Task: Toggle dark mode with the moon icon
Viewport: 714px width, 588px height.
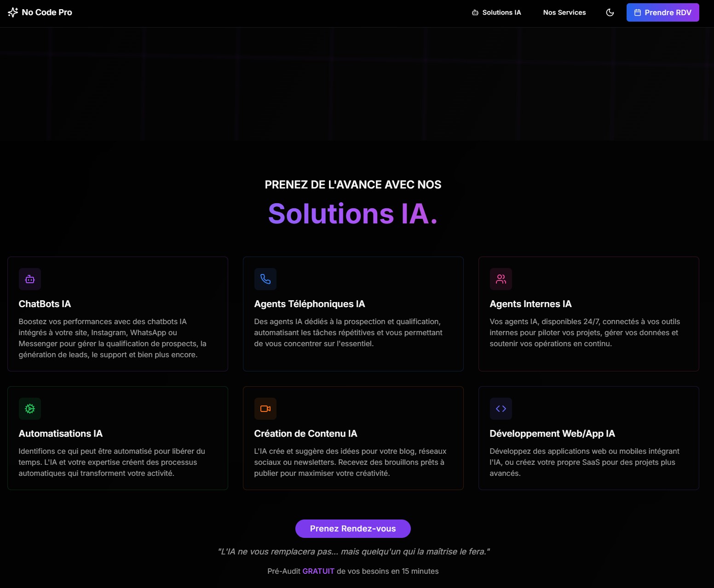Action: coord(610,12)
